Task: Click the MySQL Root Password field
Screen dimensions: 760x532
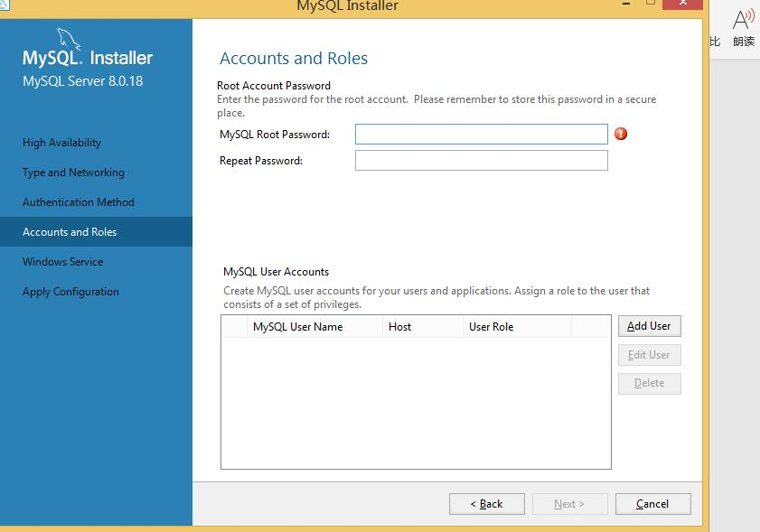Action: click(x=481, y=135)
